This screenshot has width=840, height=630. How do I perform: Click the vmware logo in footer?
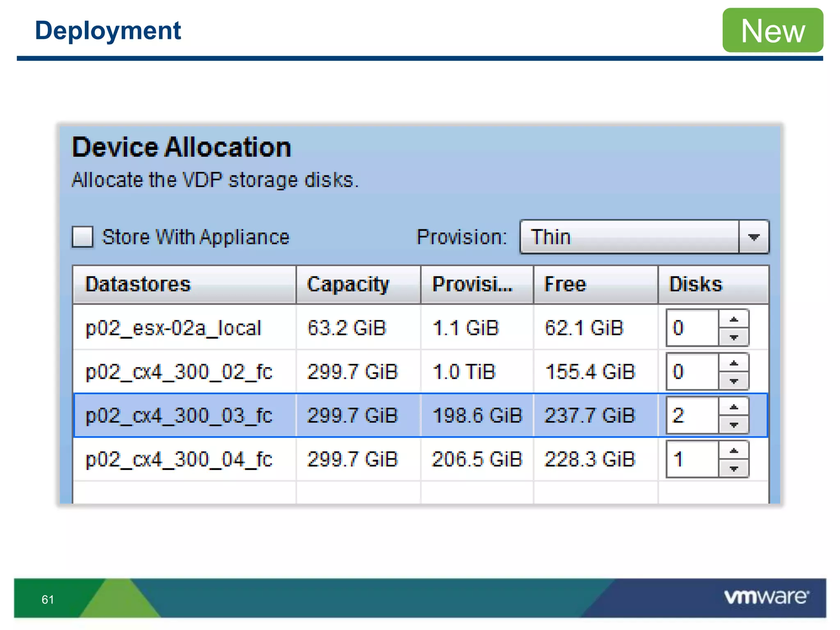point(766,597)
